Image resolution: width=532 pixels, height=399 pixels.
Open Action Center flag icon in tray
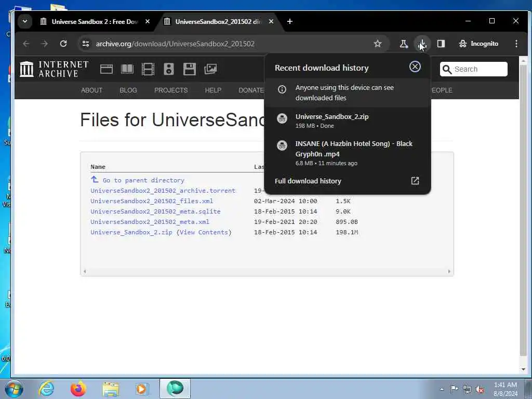[x=454, y=389]
